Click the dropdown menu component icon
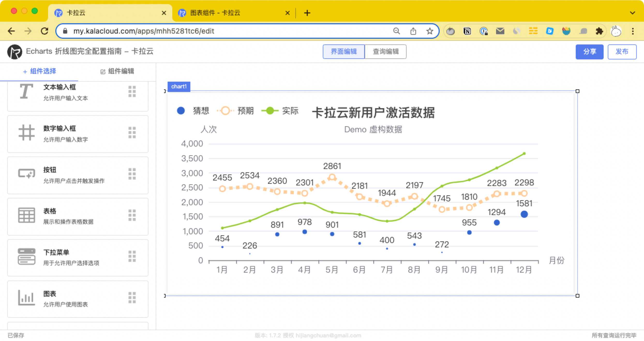 click(26, 256)
